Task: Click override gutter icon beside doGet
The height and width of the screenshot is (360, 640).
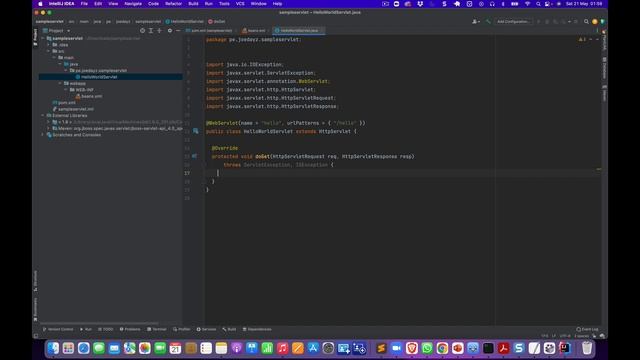Action: tap(195, 156)
